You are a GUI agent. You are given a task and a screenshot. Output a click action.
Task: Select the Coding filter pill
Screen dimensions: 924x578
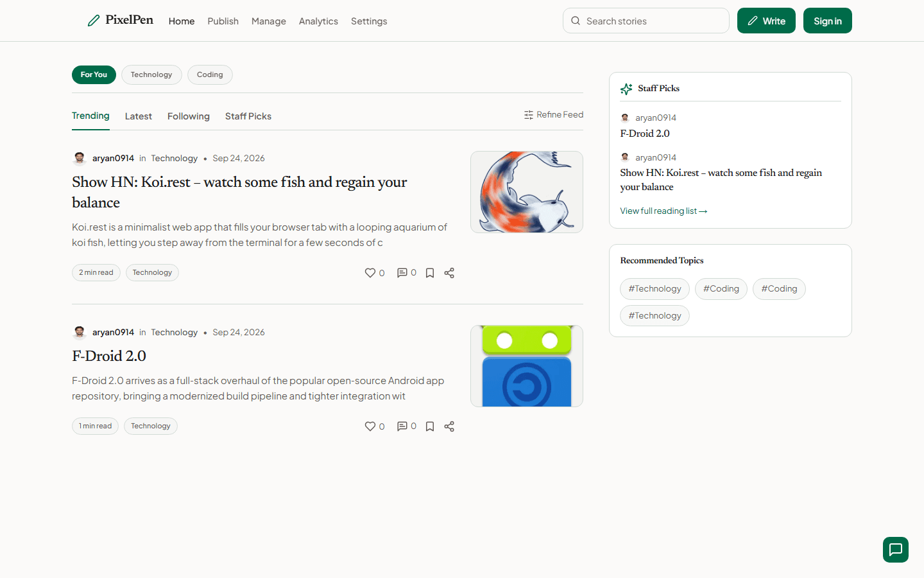click(210, 74)
